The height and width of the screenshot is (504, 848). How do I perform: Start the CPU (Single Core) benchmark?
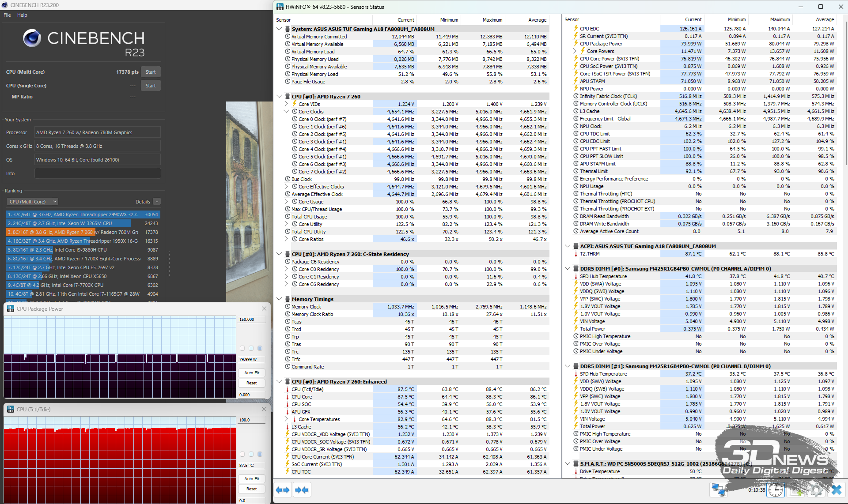pos(151,86)
